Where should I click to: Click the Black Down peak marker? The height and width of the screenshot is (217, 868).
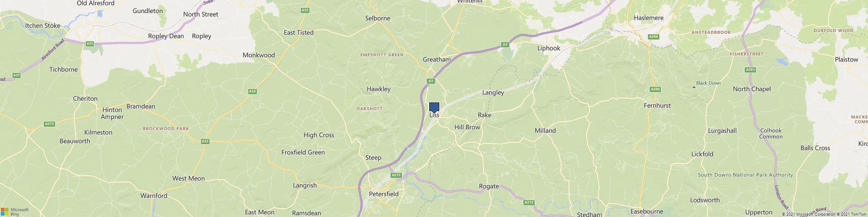693,87
